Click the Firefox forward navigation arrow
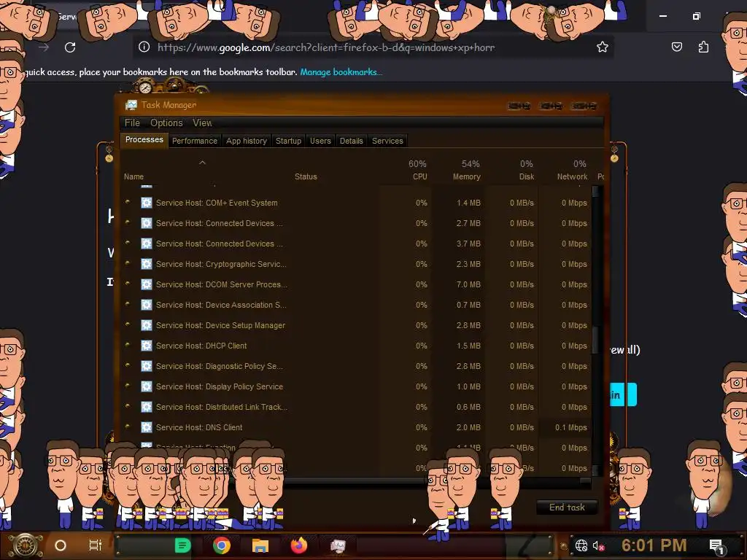The width and height of the screenshot is (747, 560). pyautogui.click(x=44, y=47)
